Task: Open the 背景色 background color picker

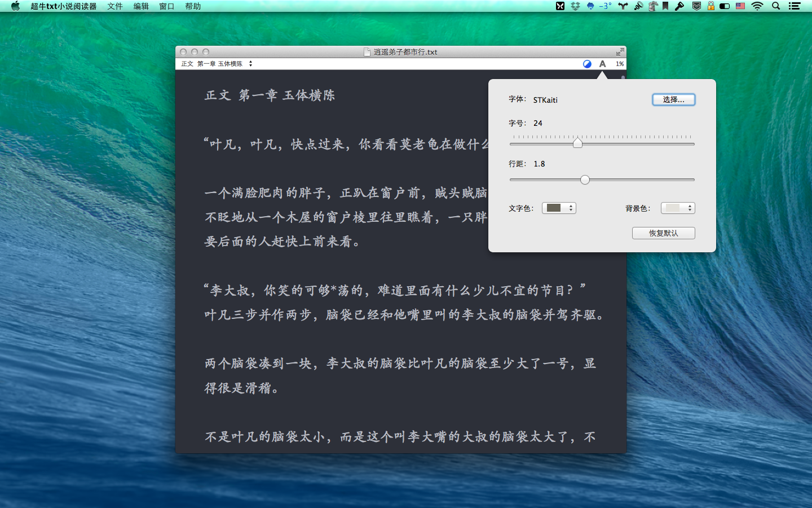Action: click(x=678, y=208)
